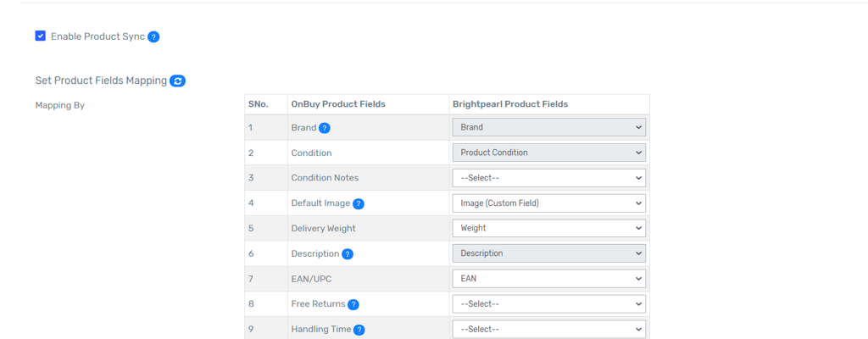Click serial number 7 in the table
Viewport: 868px width, 339px height.
click(251, 279)
